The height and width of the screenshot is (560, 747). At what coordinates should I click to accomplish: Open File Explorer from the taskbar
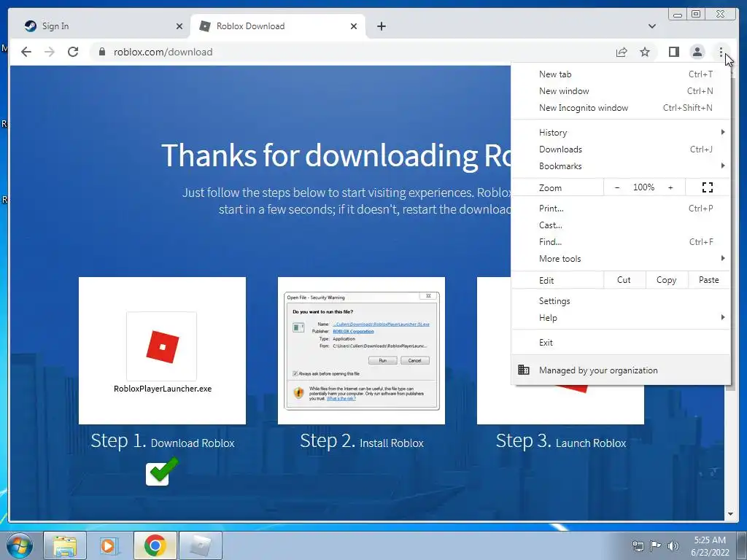pyautogui.click(x=65, y=545)
